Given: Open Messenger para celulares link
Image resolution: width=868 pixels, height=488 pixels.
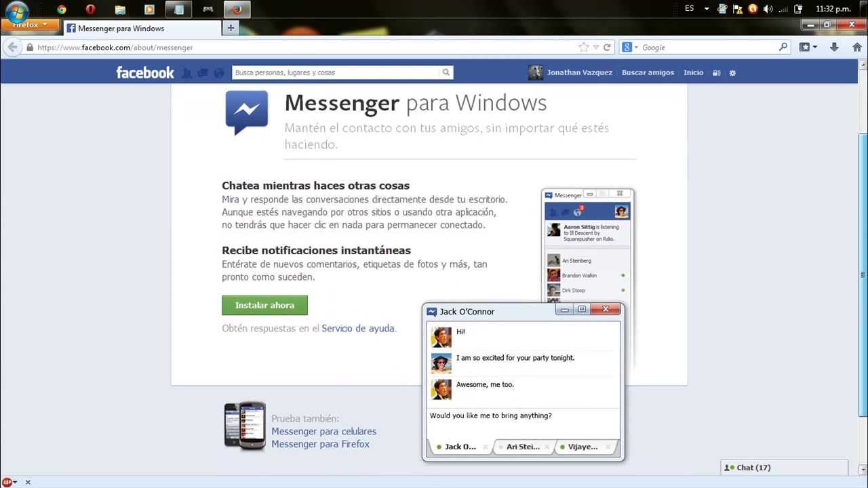Looking at the screenshot, I should [x=323, y=431].
